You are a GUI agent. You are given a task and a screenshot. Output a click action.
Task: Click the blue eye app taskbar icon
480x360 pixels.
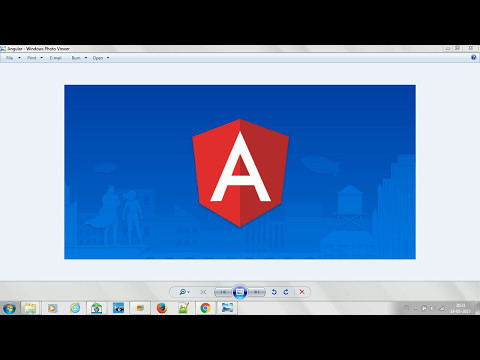(x=118, y=308)
